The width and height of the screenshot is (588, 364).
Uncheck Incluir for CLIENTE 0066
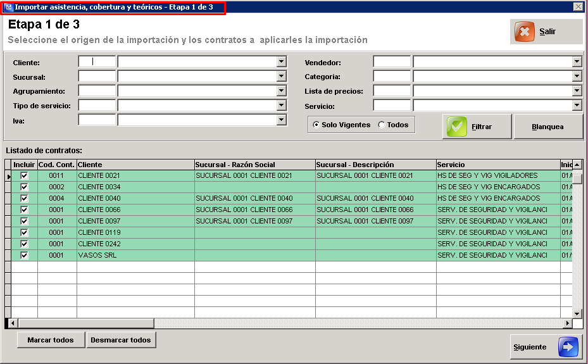pos(25,210)
